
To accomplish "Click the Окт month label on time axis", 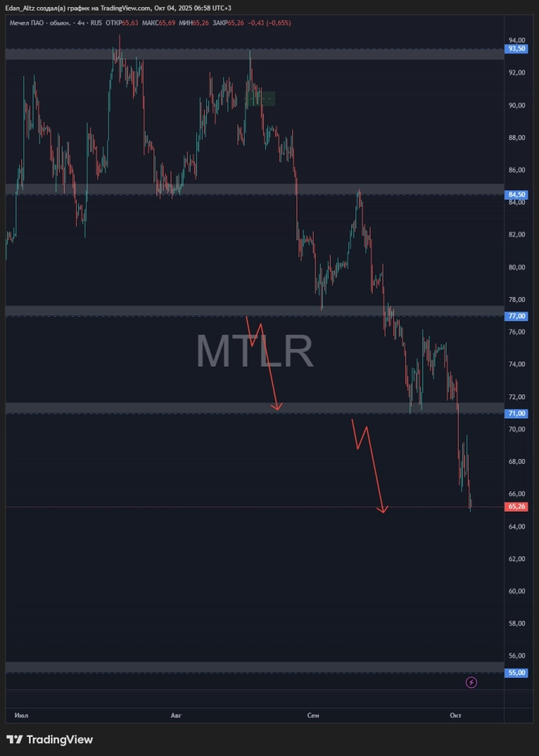I will (456, 715).
